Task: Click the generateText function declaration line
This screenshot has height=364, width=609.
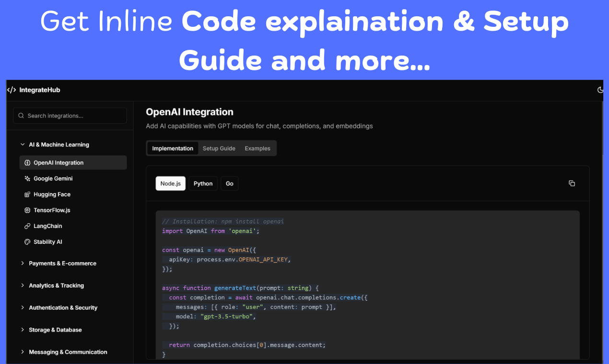Action: click(x=240, y=288)
